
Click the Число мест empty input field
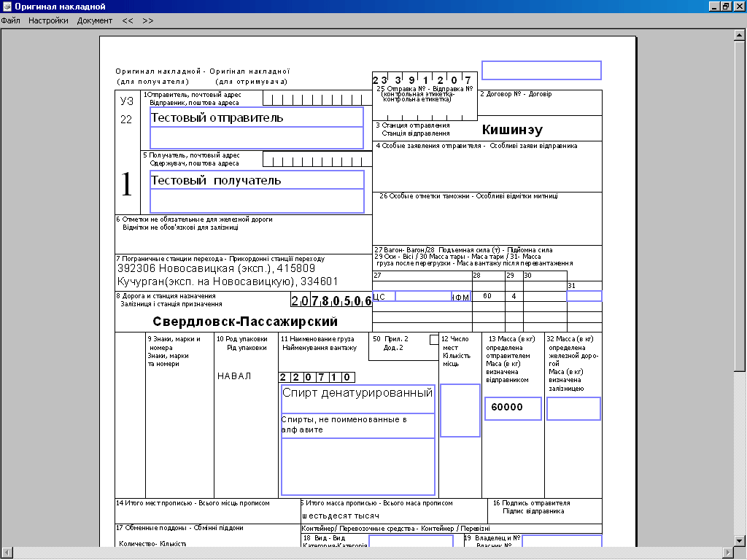tap(460, 411)
